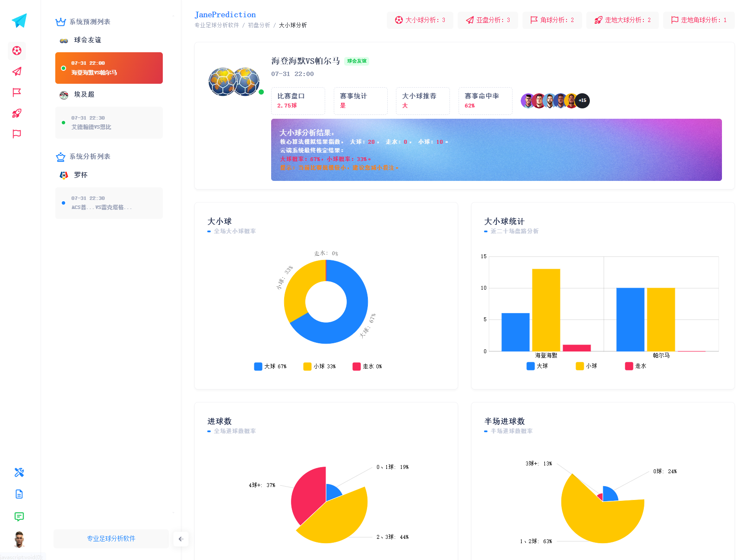The width and height of the screenshot is (747, 560).
Task: Click the yellow 海登海默 bar
Action: pyautogui.click(x=546, y=310)
